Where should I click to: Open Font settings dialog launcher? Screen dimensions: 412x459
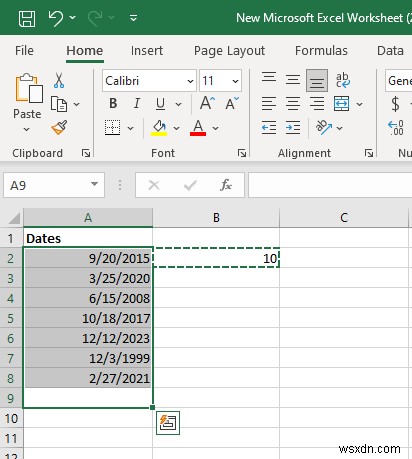pyautogui.click(x=242, y=153)
